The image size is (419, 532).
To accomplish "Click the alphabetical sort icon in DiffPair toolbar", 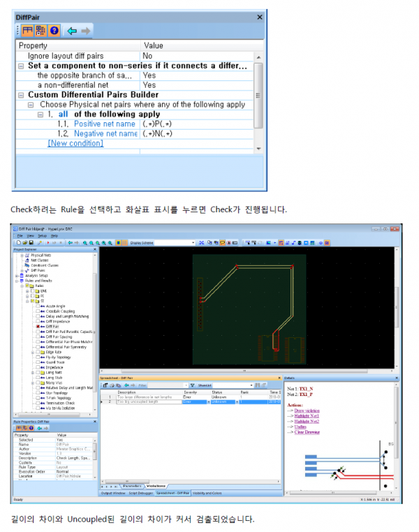I will tap(41, 31).
